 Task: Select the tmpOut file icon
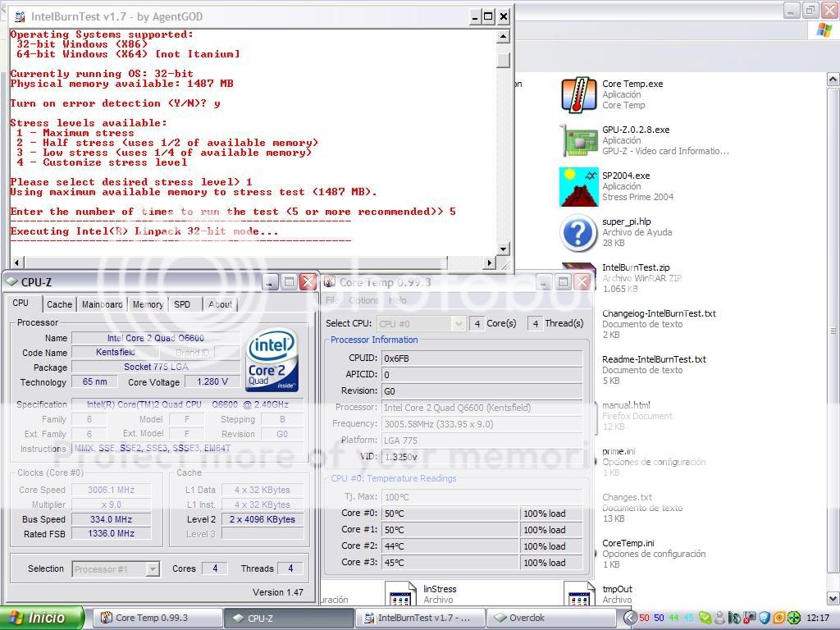(x=579, y=595)
